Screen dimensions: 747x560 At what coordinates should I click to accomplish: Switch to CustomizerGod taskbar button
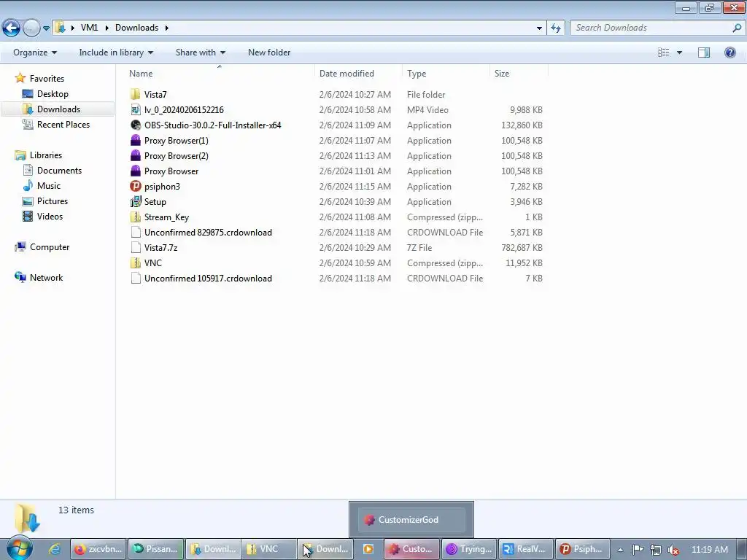(412, 549)
